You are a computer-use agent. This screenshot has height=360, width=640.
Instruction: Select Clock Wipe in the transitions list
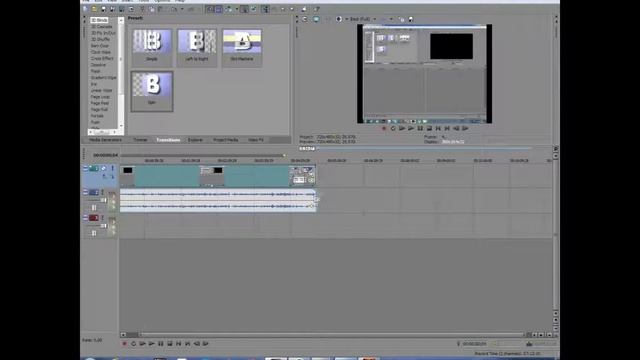[x=101, y=52]
